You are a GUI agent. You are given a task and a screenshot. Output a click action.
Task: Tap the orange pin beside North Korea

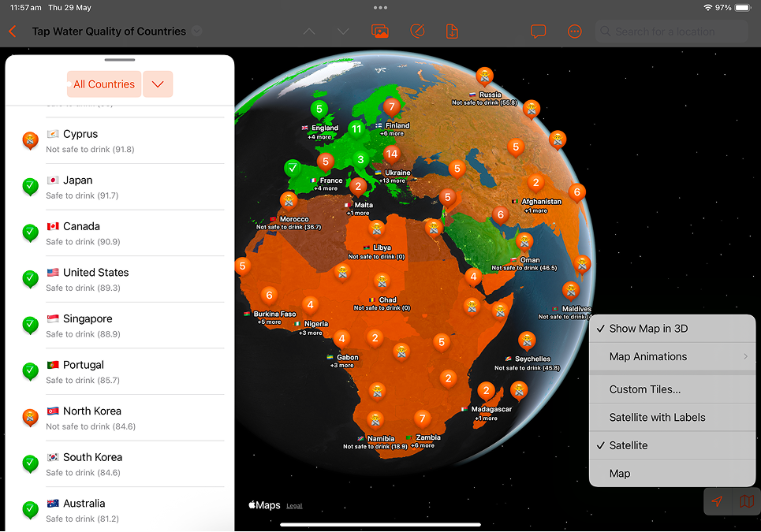click(30, 418)
